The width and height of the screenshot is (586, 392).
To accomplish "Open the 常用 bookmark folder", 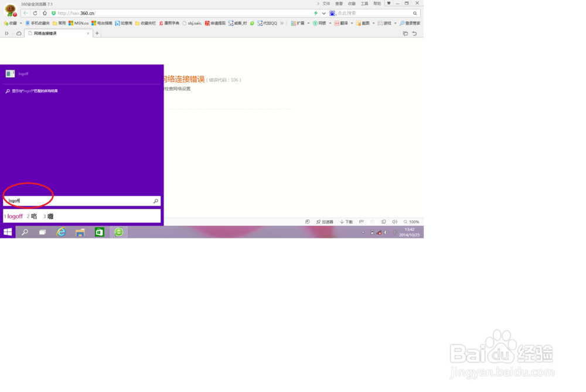I will coord(59,23).
